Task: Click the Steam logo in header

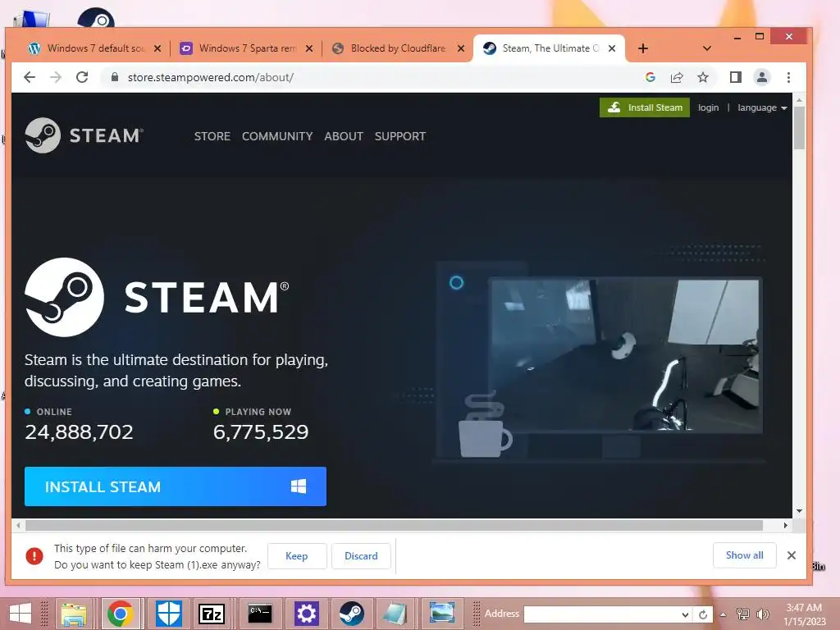Action: [84, 135]
